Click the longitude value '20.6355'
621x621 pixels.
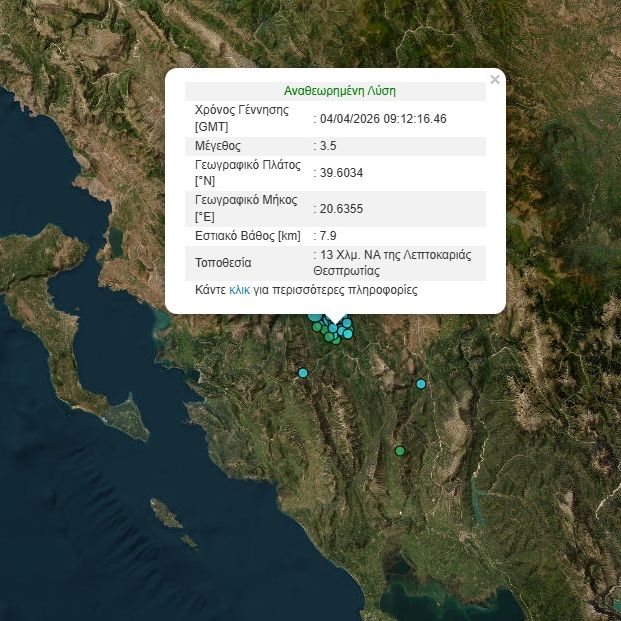point(341,209)
